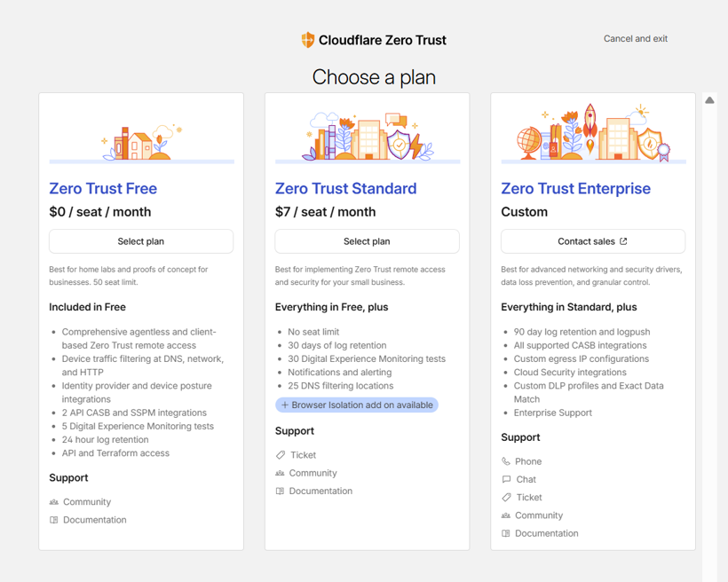Click the Ticket tag icon in the Standard plan
The height and width of the screenshot is (582, 728).
coord(281,455)
